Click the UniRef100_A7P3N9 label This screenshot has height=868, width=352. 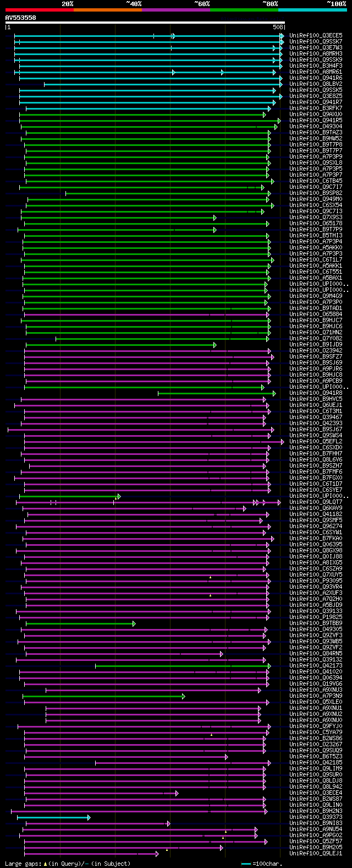tap(316, 696)
